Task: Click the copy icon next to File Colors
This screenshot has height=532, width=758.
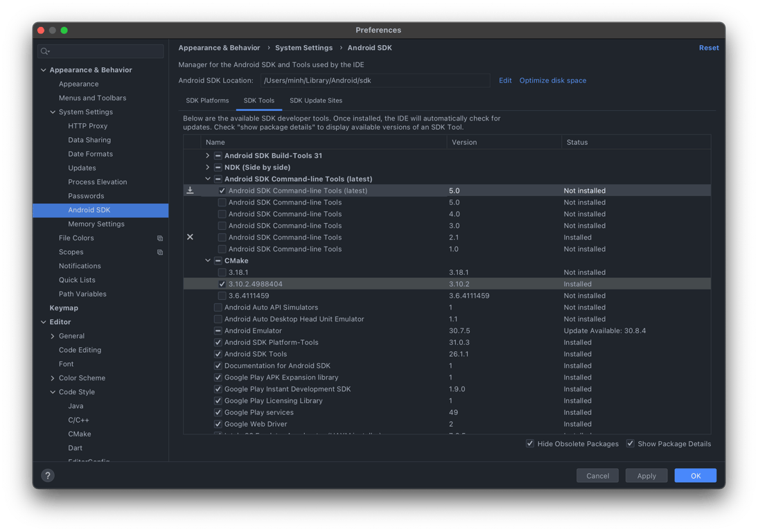Action: pyautogui.click(x=160, y=238)
